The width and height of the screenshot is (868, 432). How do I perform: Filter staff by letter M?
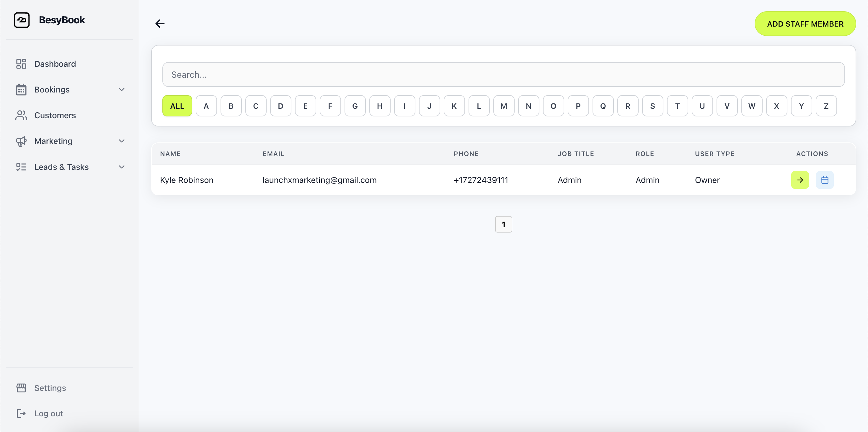coord(504,106)
